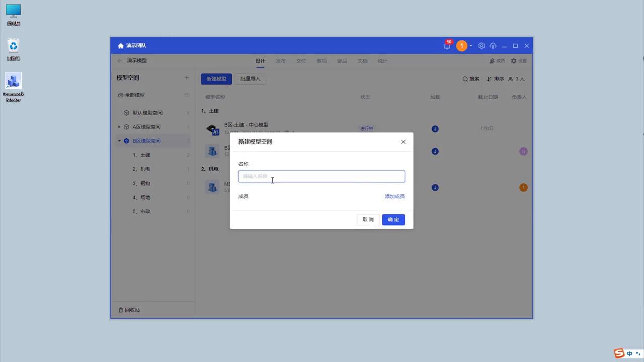Switch to the 事项 tab
Screen dimensions: 644x362
[321, 61]
